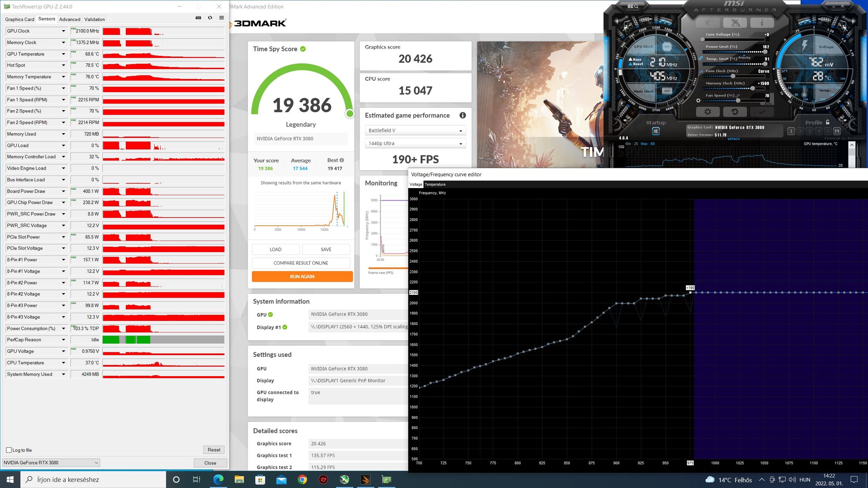Screen dimensions: 868x488
Task: Click the orange RUN AGAIN button
Action: click(302, 276)
